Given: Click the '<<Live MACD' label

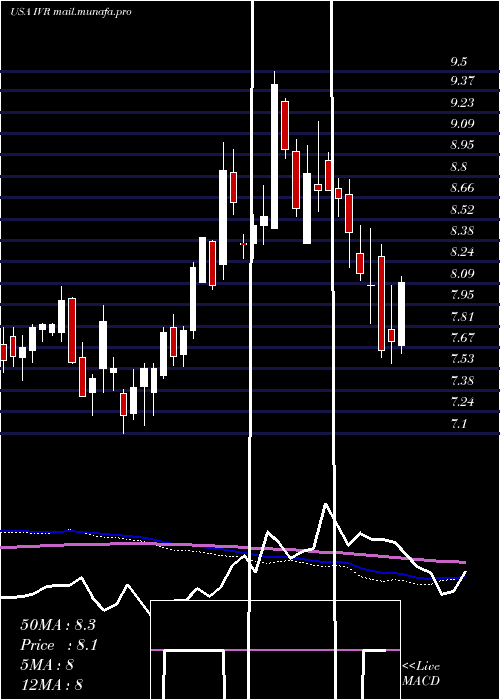Looking at the screenshot, I should pos(421,673).
